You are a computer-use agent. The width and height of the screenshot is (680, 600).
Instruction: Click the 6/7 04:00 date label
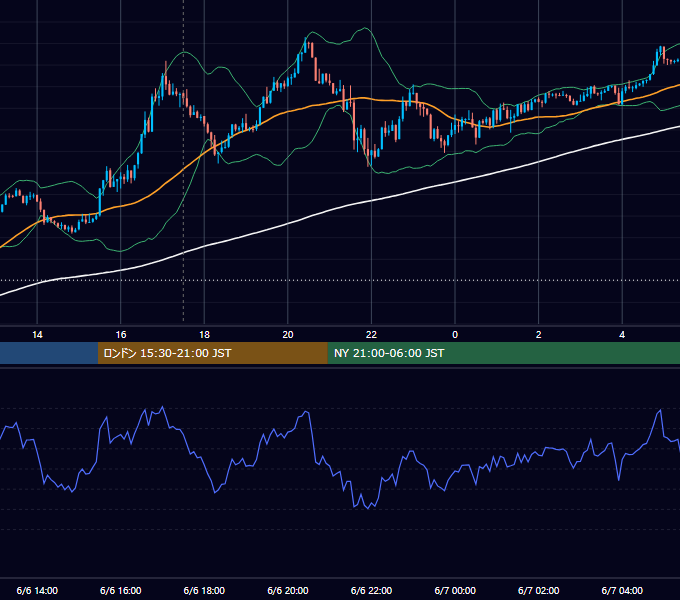point(622,590)
